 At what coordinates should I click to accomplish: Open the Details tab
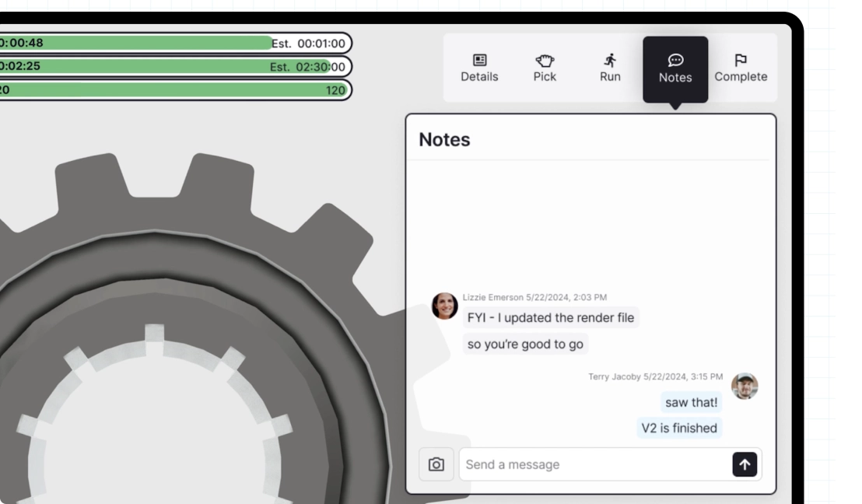(479, 68)
